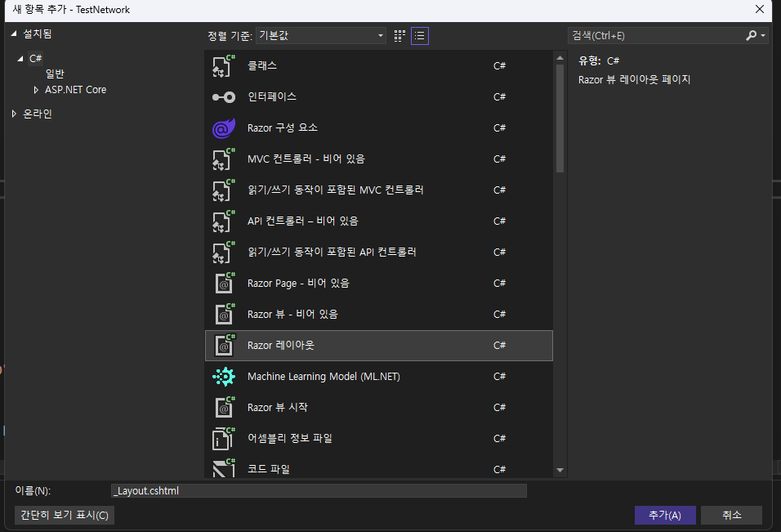
Task: Select the 인터페이스 template icon
Action: [x=224, y=97]
